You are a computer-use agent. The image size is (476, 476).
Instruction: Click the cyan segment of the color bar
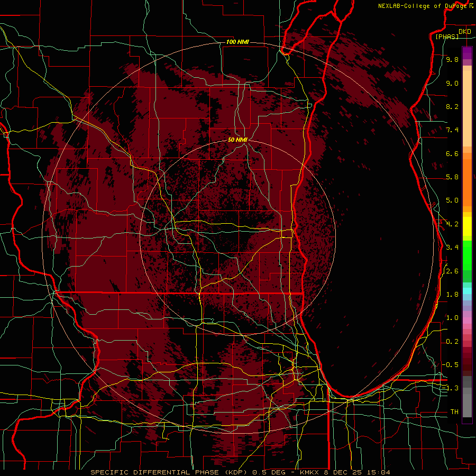click(467, 291)
